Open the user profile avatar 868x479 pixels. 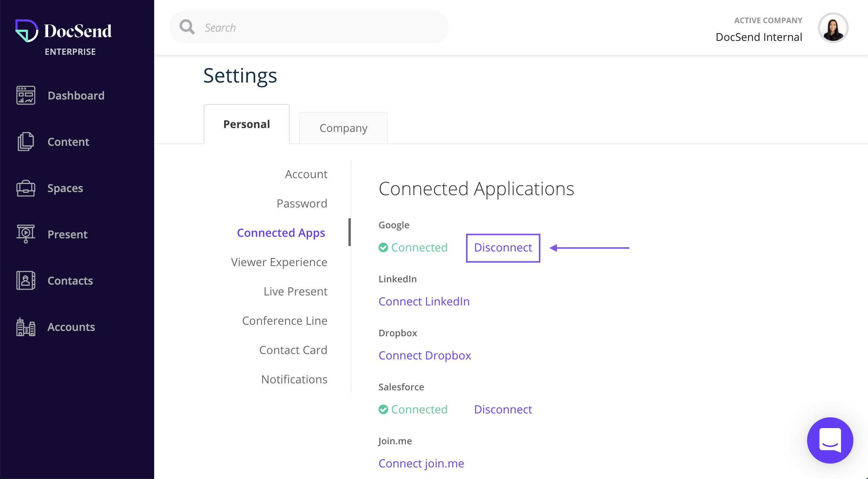[x=833, y=28]
